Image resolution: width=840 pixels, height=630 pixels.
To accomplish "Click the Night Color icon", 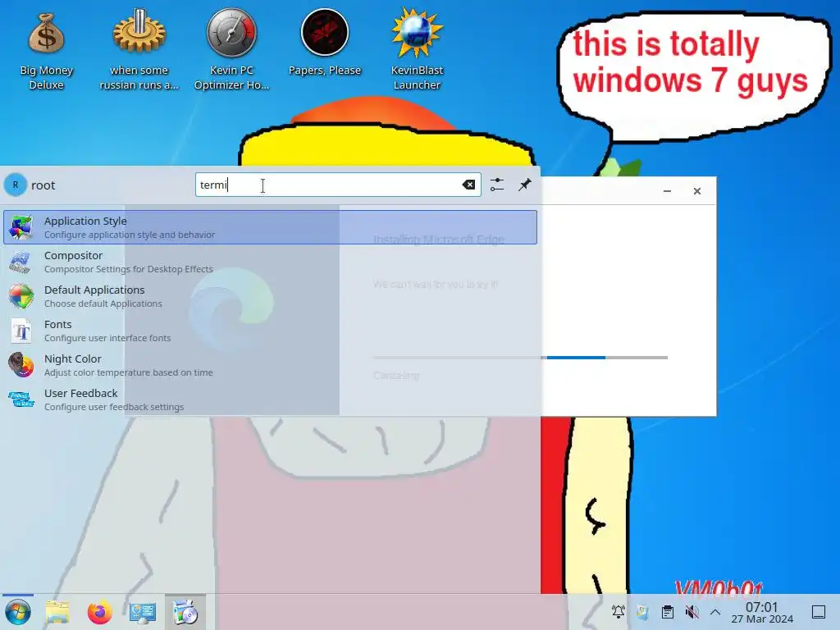I will [x=21, y=365].
